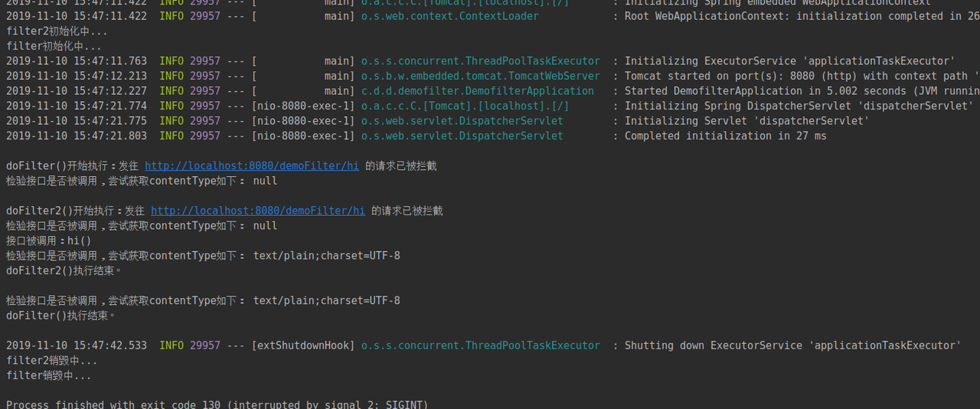Click the '接口被调用：hi()' output line
This screenshot has width=980, height=409.
tap(48, 240)
